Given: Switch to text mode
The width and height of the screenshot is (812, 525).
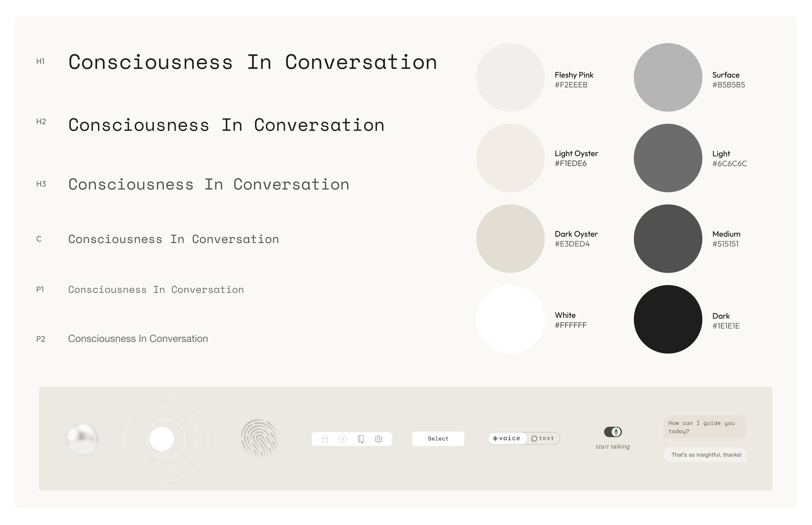Looking at the screenshot, I should [x=543, y=438].
